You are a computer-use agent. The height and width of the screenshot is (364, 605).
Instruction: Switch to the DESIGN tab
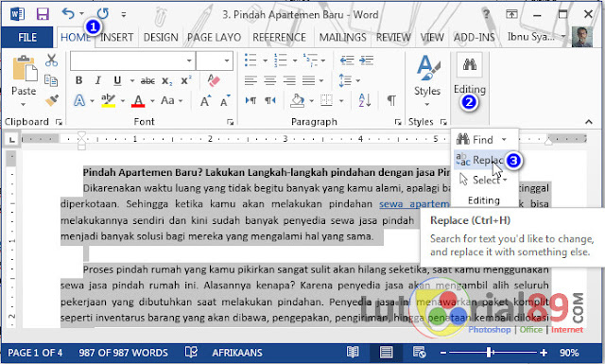point(161,38)
